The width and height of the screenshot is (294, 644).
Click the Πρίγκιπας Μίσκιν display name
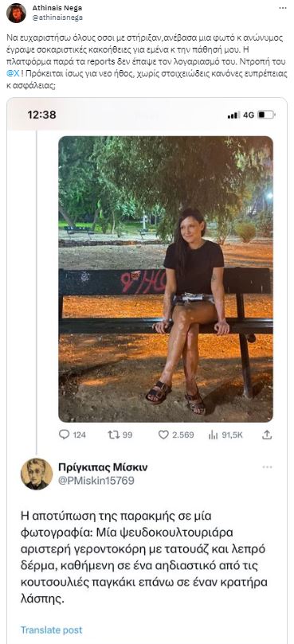click(103, 467)
